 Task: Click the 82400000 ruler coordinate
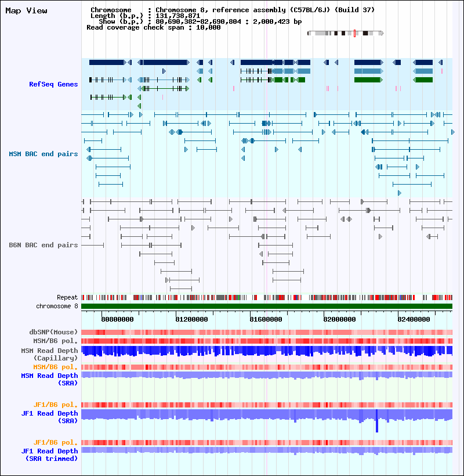coord(414,319)
